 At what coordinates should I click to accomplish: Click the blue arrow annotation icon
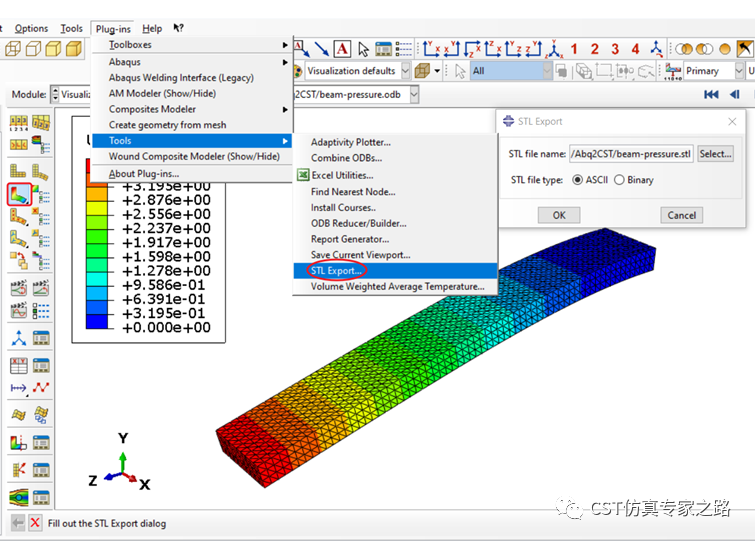click(x=321, y=49)
